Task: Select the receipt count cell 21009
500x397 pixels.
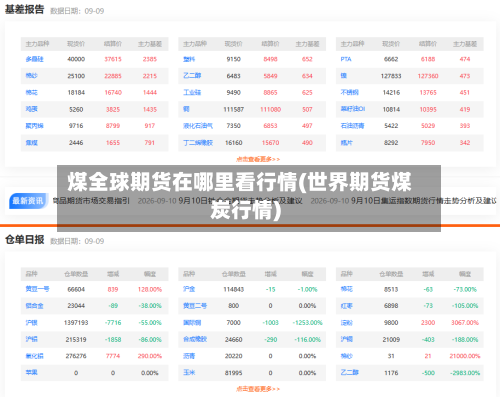Action: [x=391, y=339]
